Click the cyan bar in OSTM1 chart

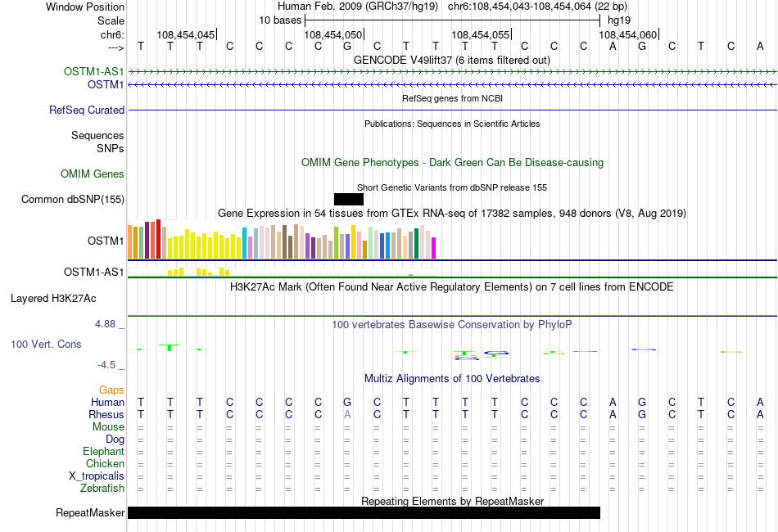click(244, 243)
